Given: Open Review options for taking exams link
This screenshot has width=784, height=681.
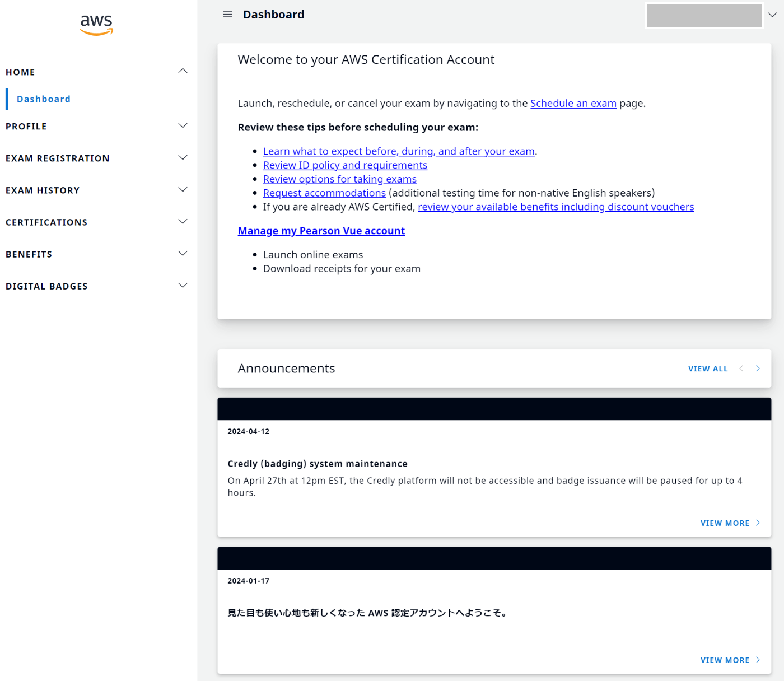Looking at the screenshot, I should tap(340, 179).
